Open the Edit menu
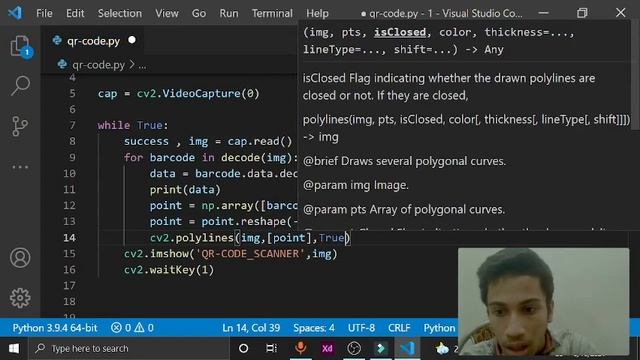The image size is (640, 360). [75, 13]
